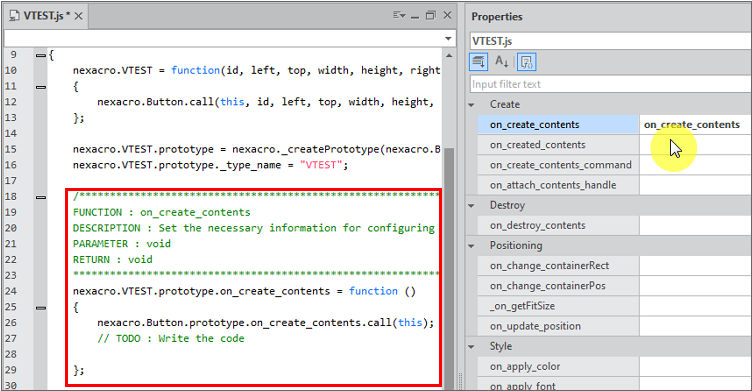
Task: Collapse the comment fold at line 18
Action: click(x=41, y=197)
